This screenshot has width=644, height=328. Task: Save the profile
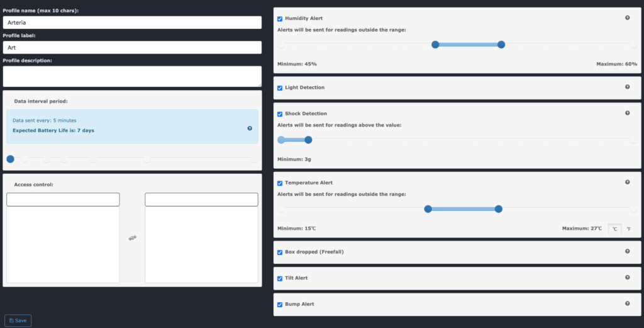(x=18, y=320)
